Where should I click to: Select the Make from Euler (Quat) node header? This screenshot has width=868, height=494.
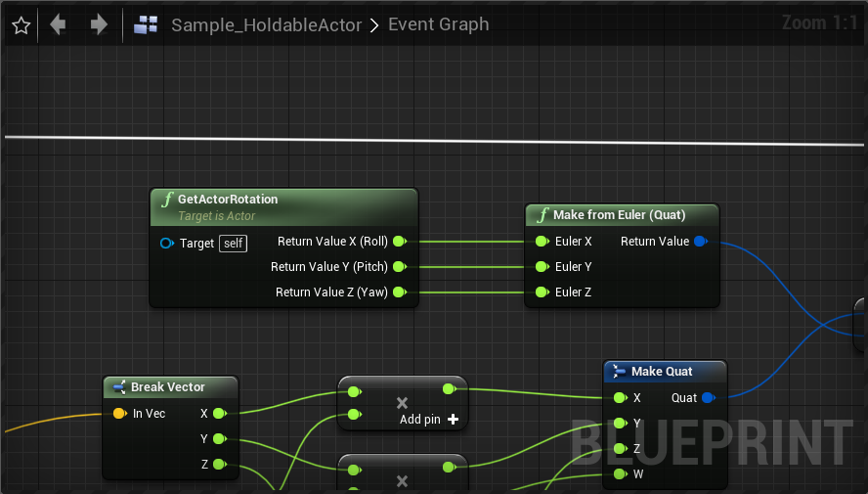click(619, 215)
